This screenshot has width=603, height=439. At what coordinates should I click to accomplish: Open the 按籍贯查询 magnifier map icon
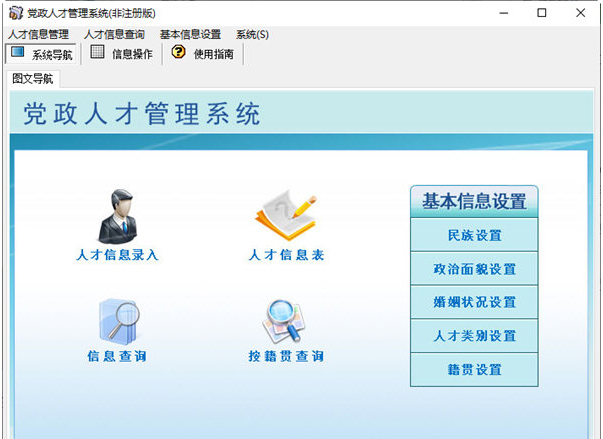284,321
